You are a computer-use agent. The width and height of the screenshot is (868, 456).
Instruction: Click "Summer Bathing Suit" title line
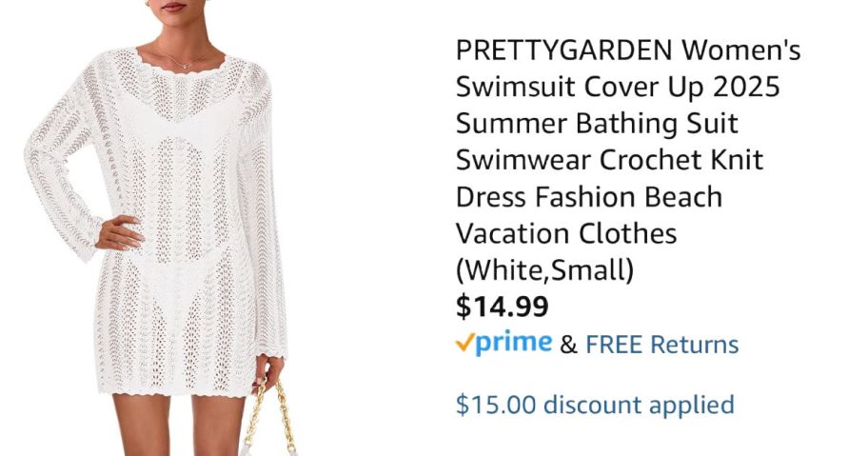point(597,124)
